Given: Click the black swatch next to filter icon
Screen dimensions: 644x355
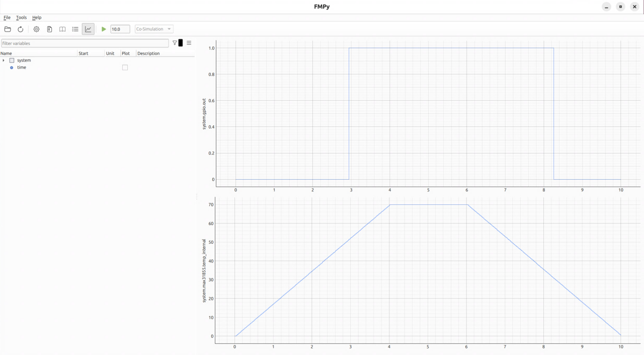Looking at the screenshot, I should click(181, 43).
